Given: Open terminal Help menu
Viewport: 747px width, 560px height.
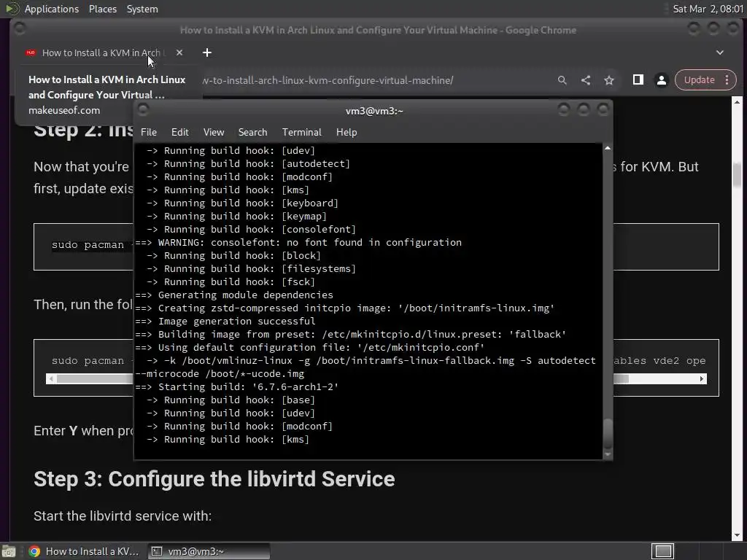Looking at the screenshot, I should 347,132.
